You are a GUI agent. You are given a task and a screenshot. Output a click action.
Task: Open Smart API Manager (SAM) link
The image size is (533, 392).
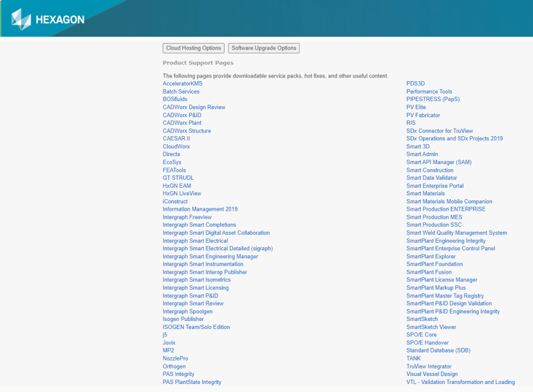(439, 162)
